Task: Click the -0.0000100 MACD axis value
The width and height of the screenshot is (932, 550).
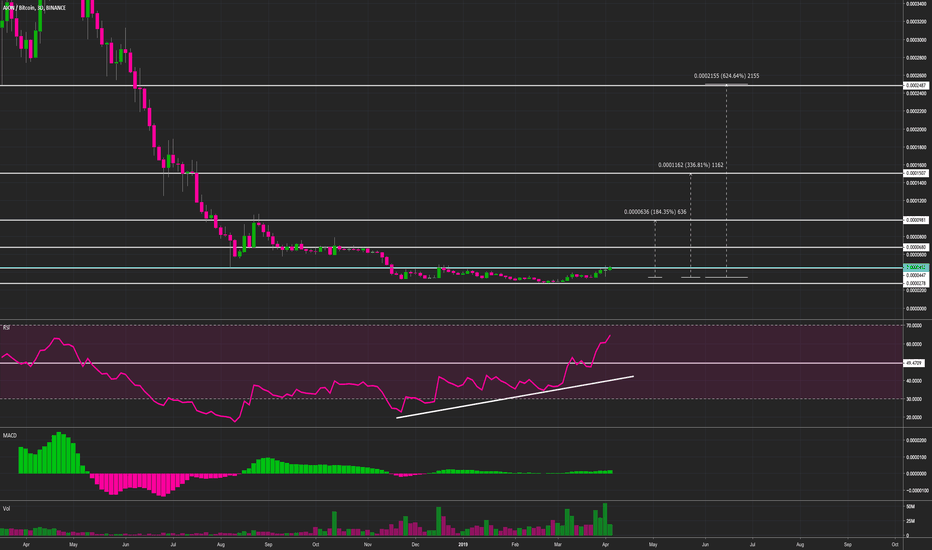Action: point(917,491)
